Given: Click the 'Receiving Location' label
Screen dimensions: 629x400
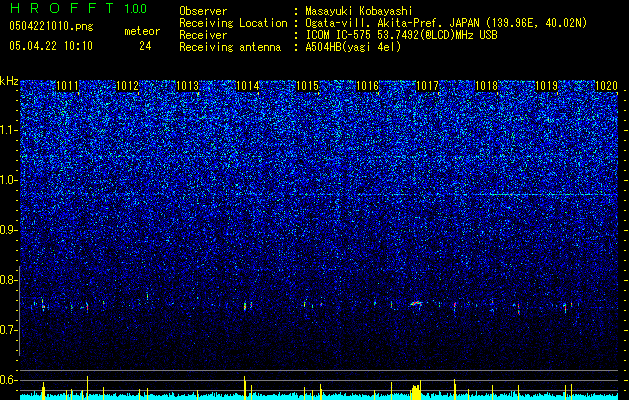Looking at the screenshot, I should click(233, 23).
